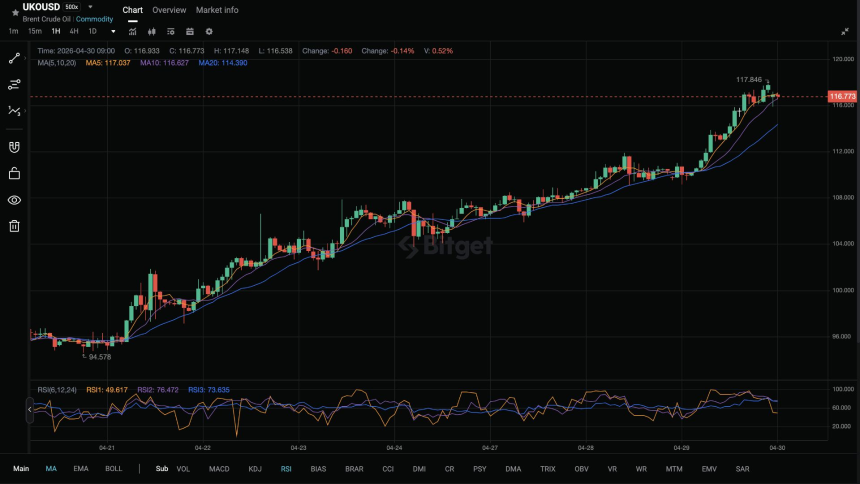860x484 pixels.
Task: Toggle drawings visibility eye icon
Action: coord(14,200)
